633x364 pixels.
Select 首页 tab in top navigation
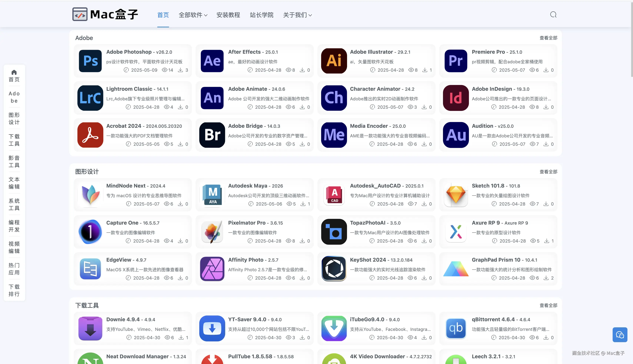click(x=163, y=15)
